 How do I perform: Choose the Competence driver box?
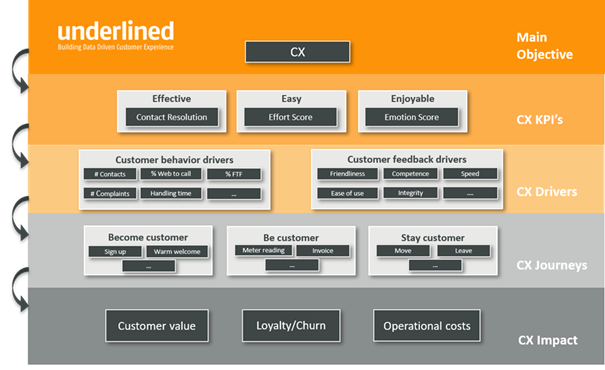411,174
